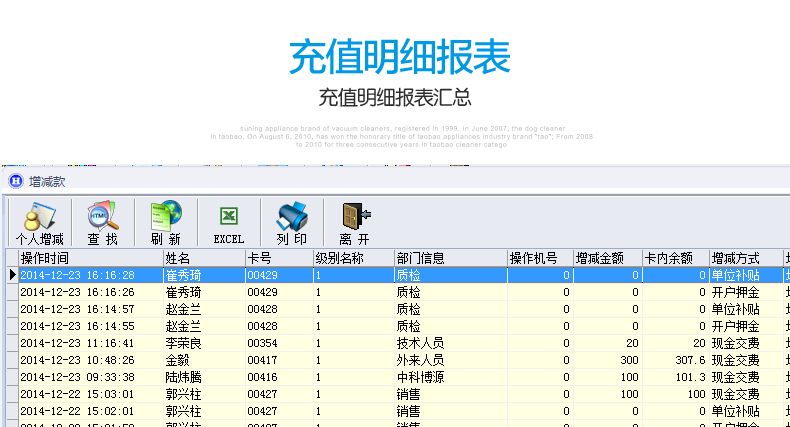This screenshot has height=427, width=790.
Task: Click the 姓名 column header
Action: [x=202, y=258]
